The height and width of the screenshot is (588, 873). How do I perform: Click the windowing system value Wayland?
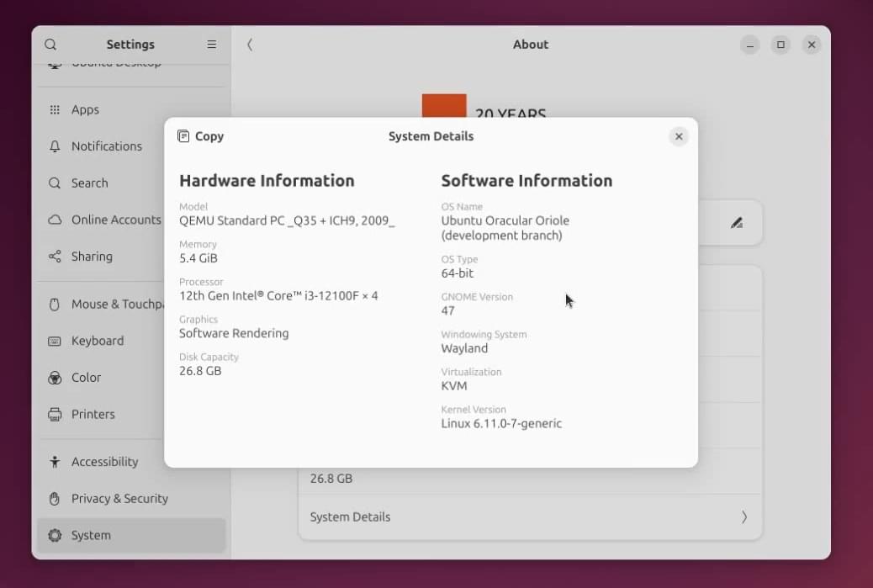(464, 348)
